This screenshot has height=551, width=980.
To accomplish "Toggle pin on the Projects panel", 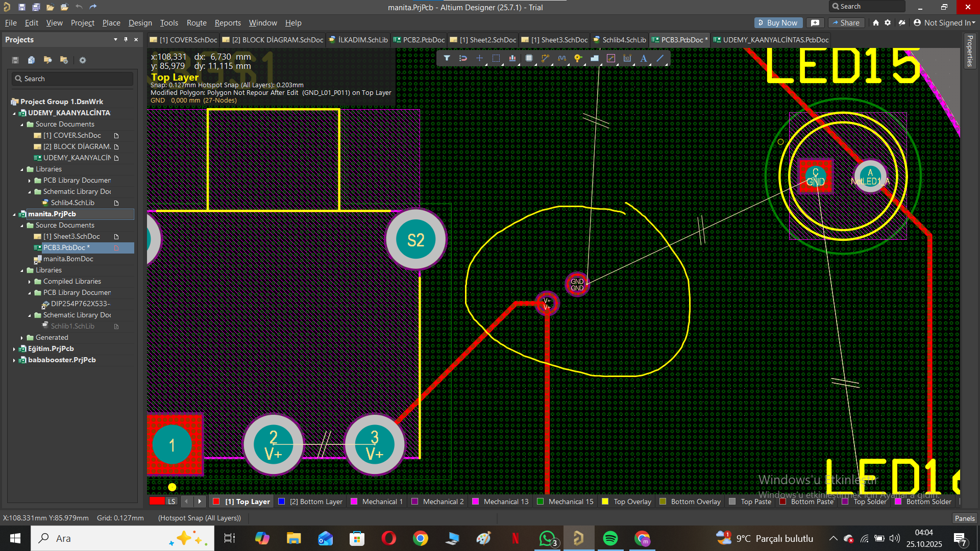I will [126, 39].
